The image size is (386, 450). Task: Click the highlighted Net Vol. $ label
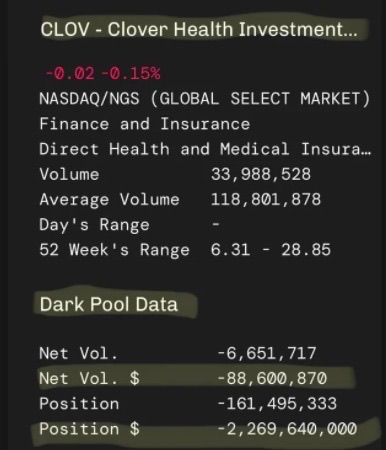pyautogui.click(x=89, y=378)
